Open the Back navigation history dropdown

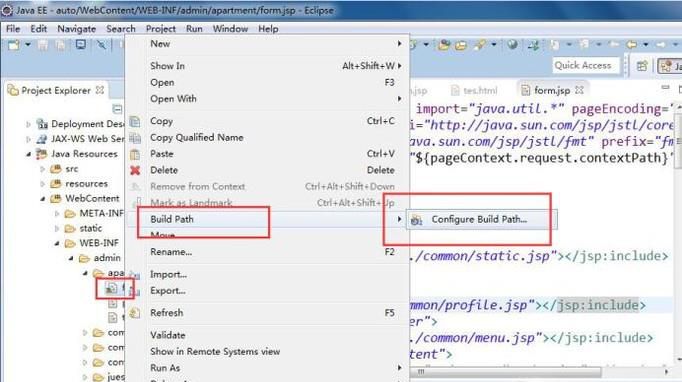click(x=645, y=44)
